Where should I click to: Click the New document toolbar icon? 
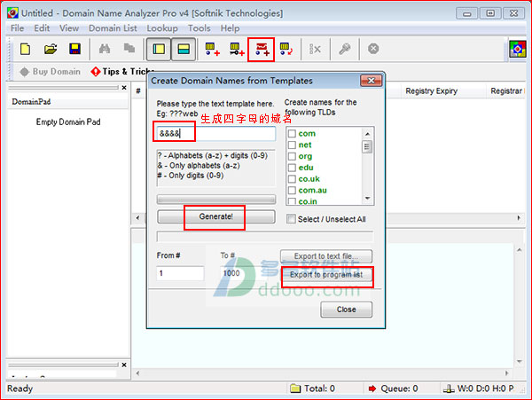pos(26,49)
